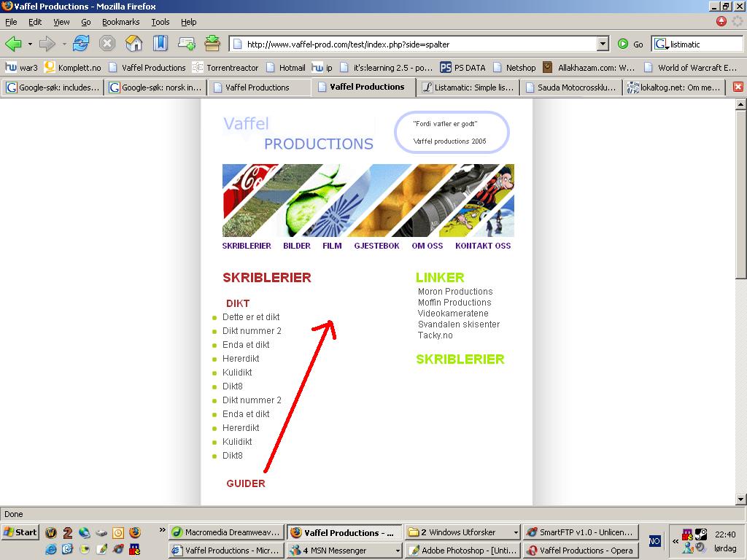The width and height of the screenshot is (747, 560).
Task: Open the Moron Productions link
Action: point(455,292)
